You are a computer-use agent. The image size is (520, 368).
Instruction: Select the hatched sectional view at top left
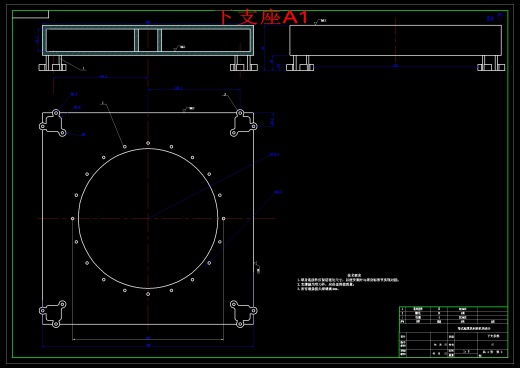click(148, 48)
